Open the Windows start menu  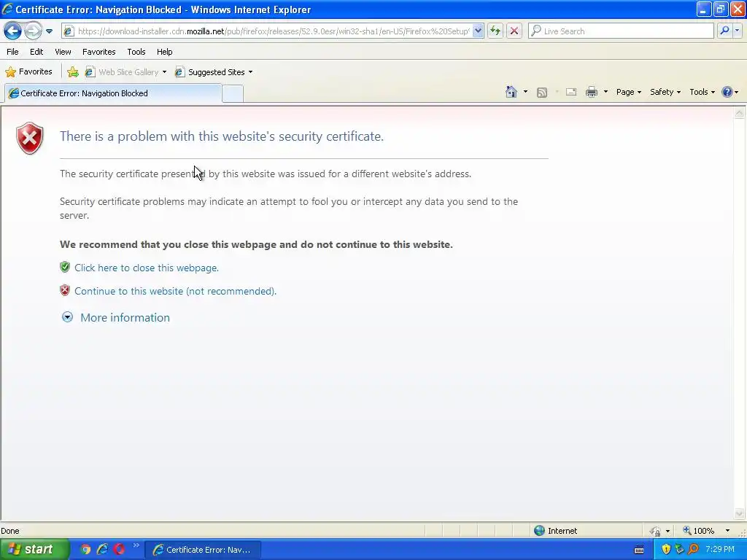click(34, 550)
